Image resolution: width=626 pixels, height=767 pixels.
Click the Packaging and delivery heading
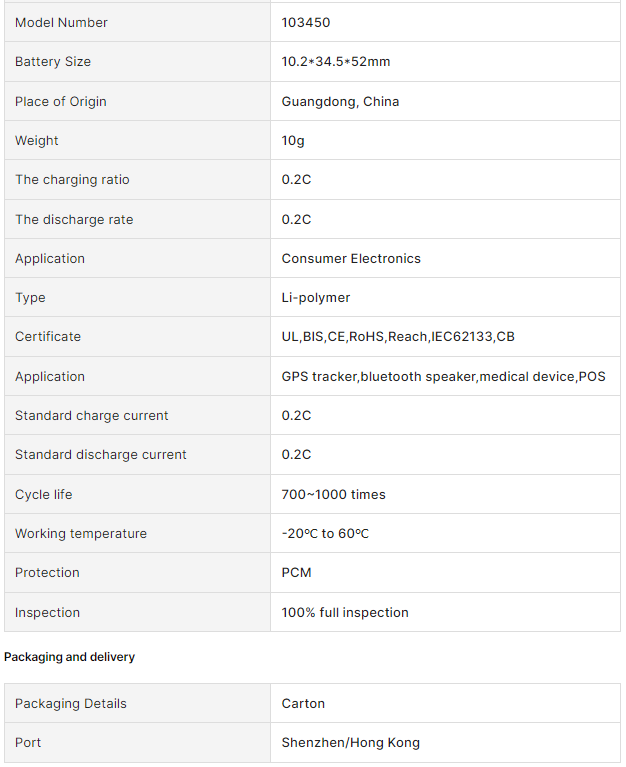pos(69,657)
